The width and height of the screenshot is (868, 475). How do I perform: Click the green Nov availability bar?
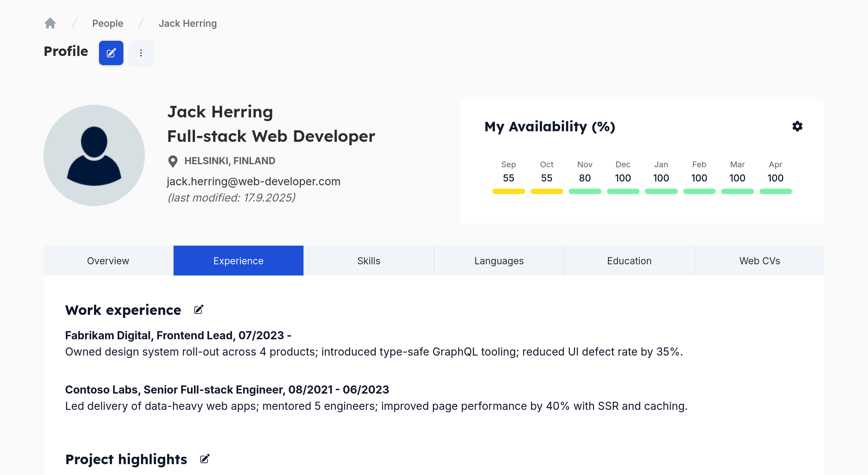click(585, 191)
